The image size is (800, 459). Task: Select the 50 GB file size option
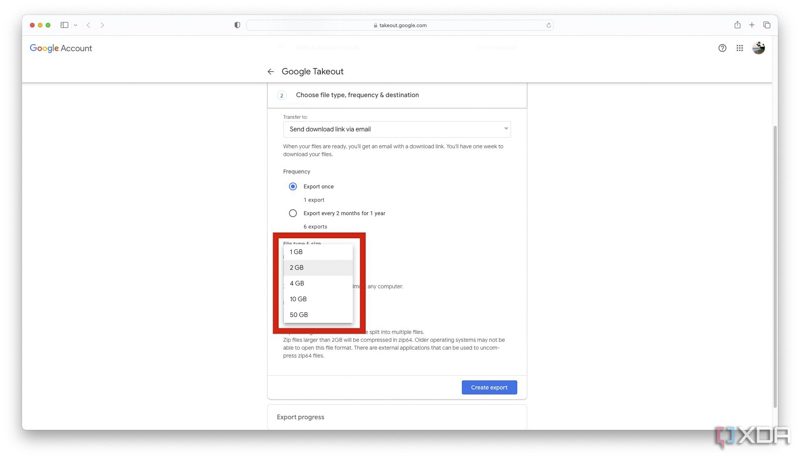point(298,315)
